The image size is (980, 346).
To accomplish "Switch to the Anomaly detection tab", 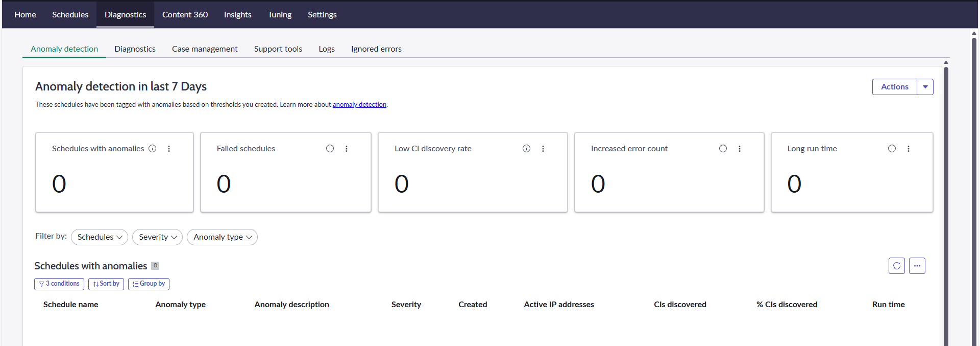I will tap(64, 49).
